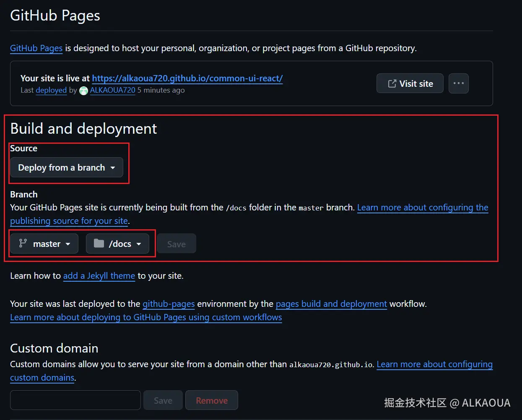Open the site URL alkaoua720.github.io/common-ui-react
This screenshot has height=420, width=522.
coord(187,78)
